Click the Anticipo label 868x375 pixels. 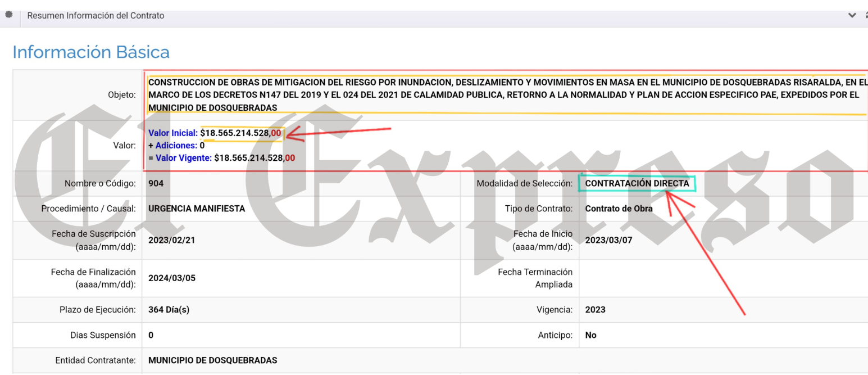click(x=555, y=335)
